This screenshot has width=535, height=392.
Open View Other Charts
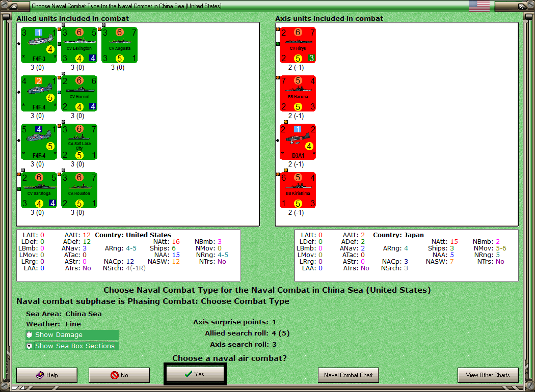click(x=488, y=375)
